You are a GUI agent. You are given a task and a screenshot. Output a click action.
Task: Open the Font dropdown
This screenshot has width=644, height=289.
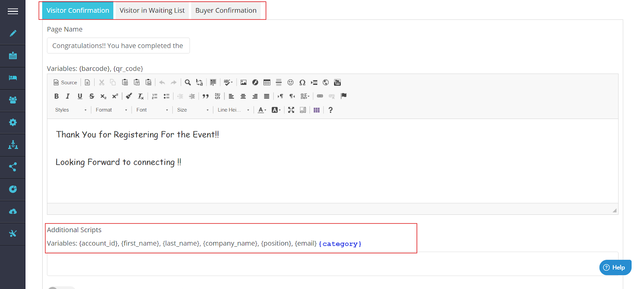152,110
